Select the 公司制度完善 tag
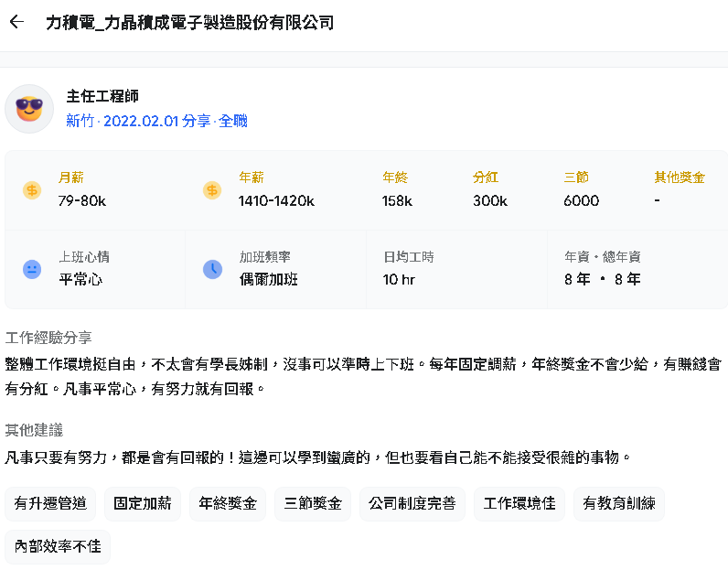Screen dimensions: 728x570 coord(412,503)
